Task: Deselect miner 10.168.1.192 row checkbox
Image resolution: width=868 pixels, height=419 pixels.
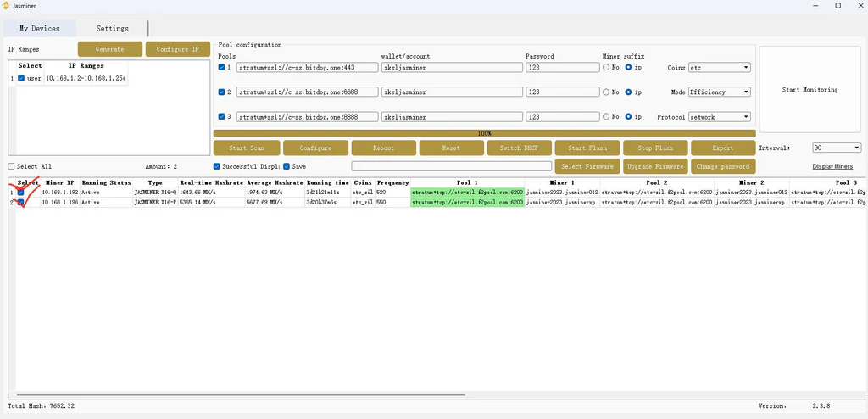Action: 21,193
